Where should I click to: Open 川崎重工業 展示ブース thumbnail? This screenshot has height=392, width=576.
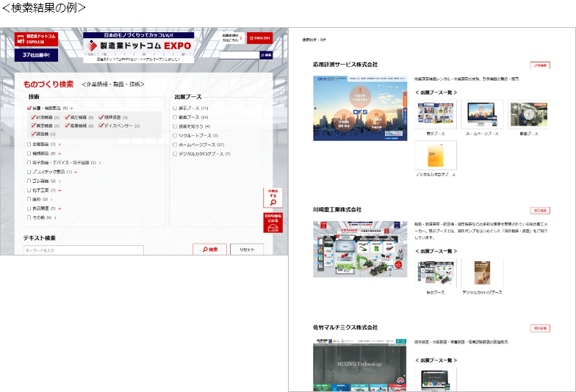point(436,273)
